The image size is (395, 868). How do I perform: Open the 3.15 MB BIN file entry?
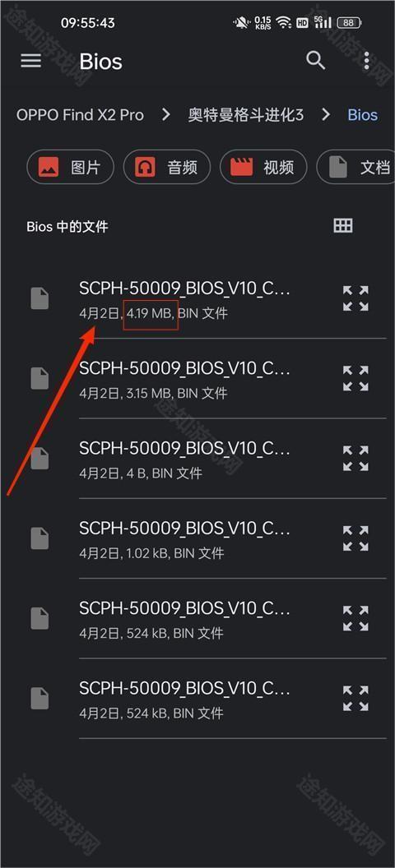[186, 379]
